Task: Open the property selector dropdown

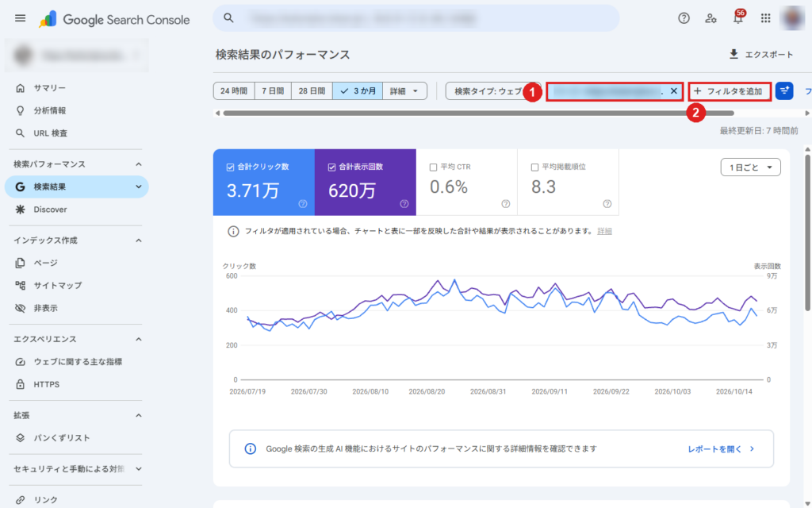Action: (77, 55)
